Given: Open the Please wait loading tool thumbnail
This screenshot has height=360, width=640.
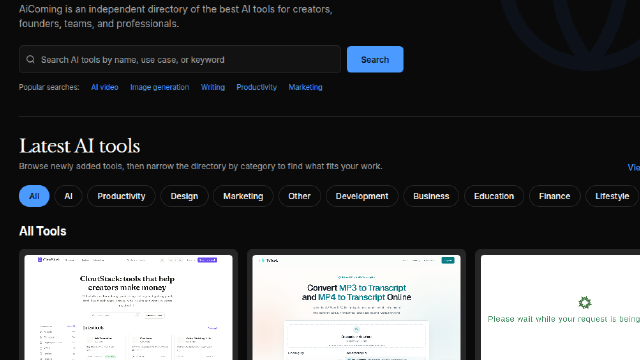Looking at the screenshot, I should (560, 308).
